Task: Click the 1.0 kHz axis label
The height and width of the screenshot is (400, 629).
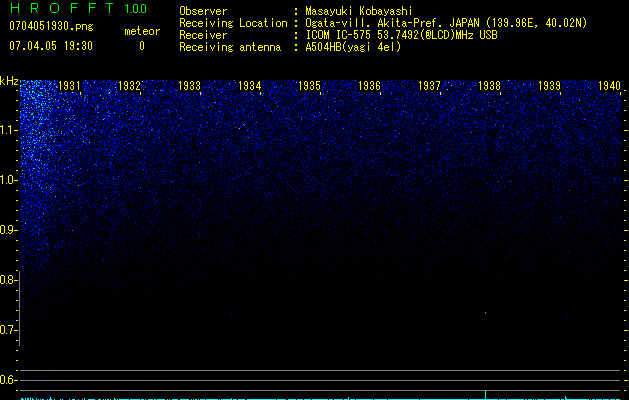Action: 9,180
